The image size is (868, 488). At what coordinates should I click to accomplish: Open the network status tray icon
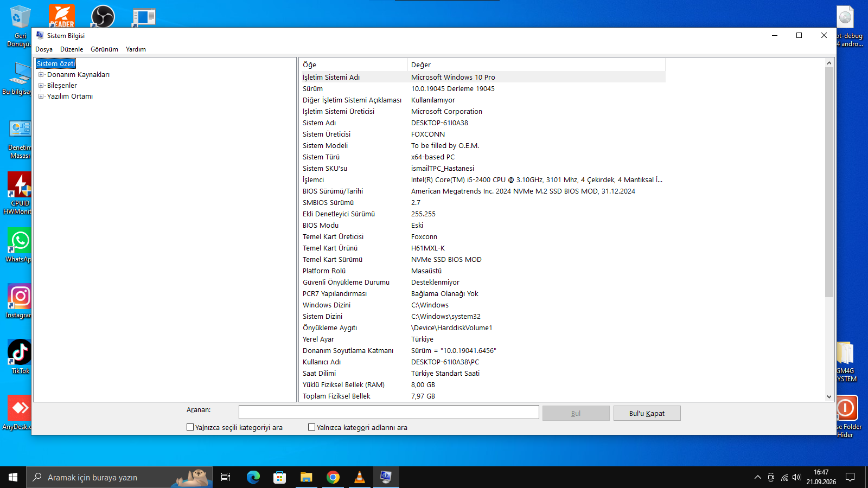click(x=784, y=477)
